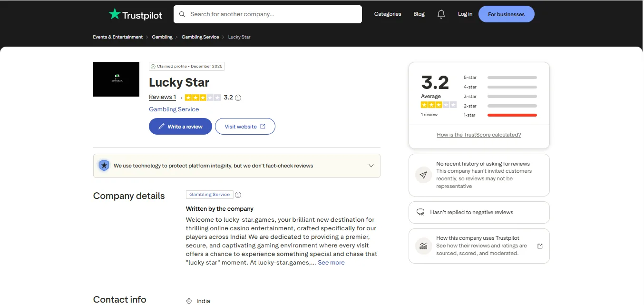Click the search magnifier icon
This screenshot has height=305, width=644.
click(x=182, y=14)
